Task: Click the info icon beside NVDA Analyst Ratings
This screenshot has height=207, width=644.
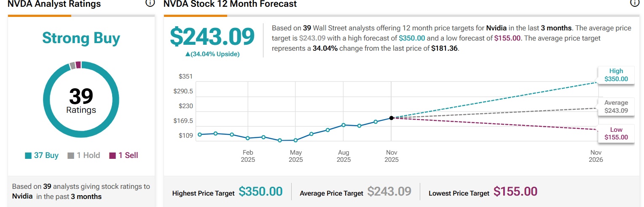Action: (150, 3)
